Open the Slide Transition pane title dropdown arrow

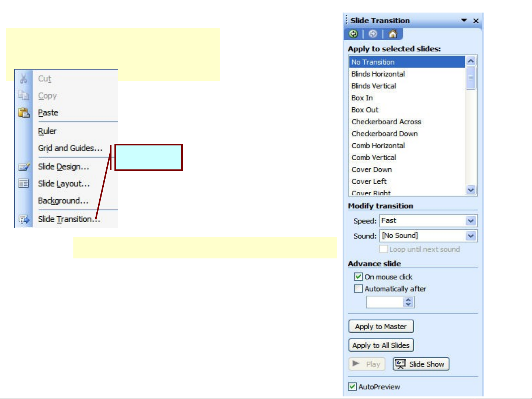click(464, 21)
